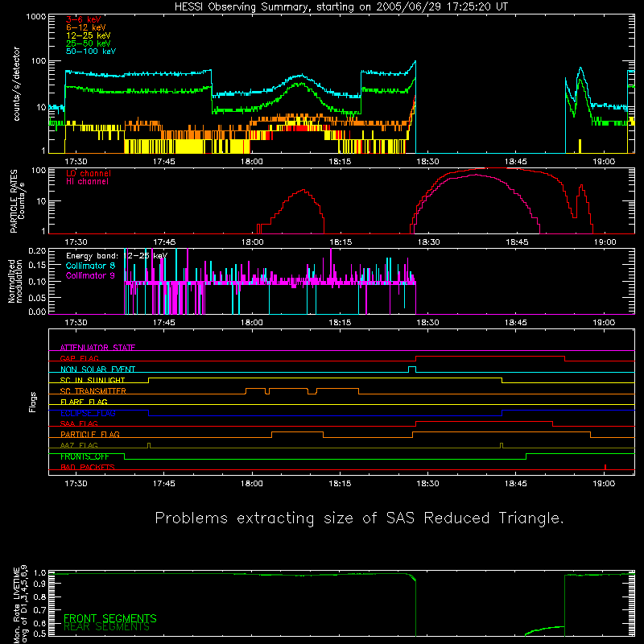Click the 18:30 tick under the particle rates plot
Image resolution: width=644 pixels, height=644 pixels.
tap(428, 242)
